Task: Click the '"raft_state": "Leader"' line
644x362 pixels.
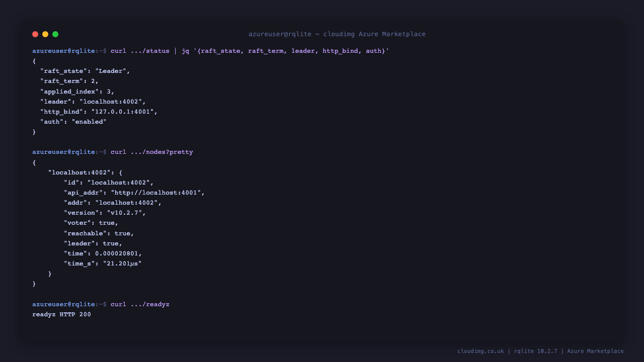Action: pyautogui.click(x=85, y=71)
